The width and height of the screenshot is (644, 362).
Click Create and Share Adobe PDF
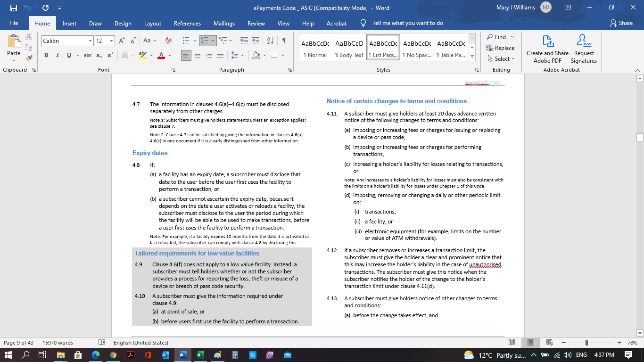pos(547,49)
